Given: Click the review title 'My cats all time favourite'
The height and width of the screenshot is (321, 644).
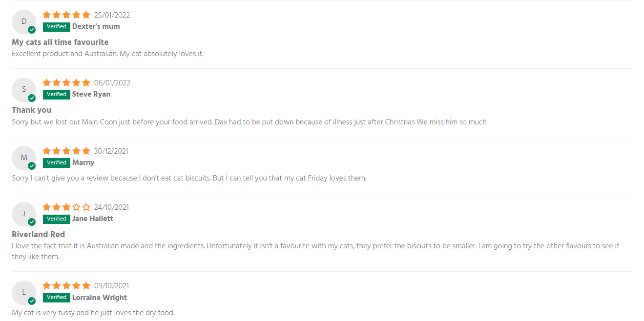Looking at the screenshot, I should point(60,42).
